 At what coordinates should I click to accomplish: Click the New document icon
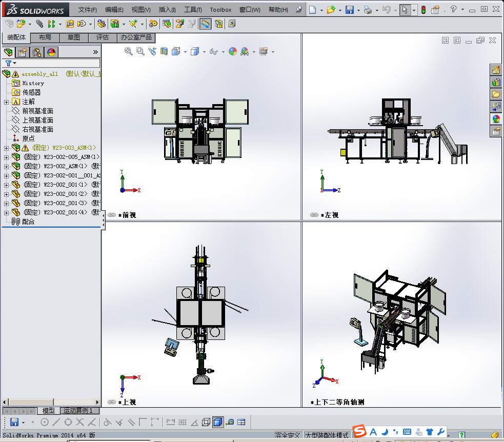312,10
